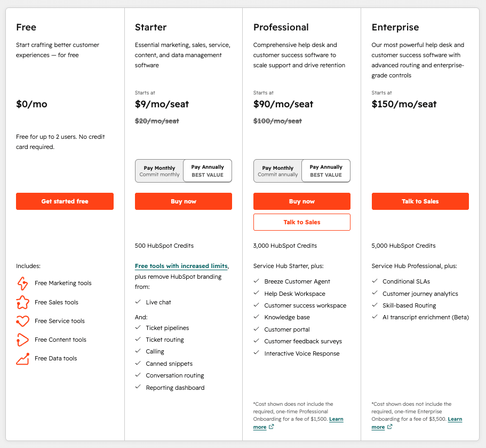Click the Free Marketing tools flame icon
Image resolution: width=486 pixels, height=448 pixels.
23,283
